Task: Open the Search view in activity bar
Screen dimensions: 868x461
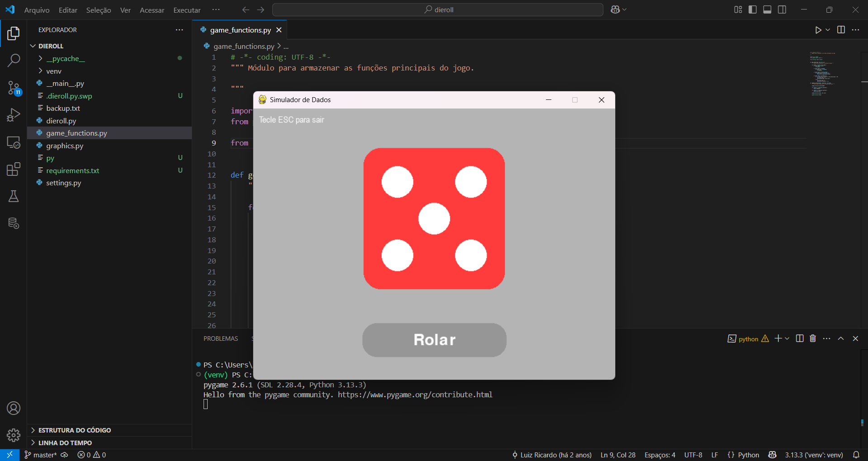Action: click(14, 60)
